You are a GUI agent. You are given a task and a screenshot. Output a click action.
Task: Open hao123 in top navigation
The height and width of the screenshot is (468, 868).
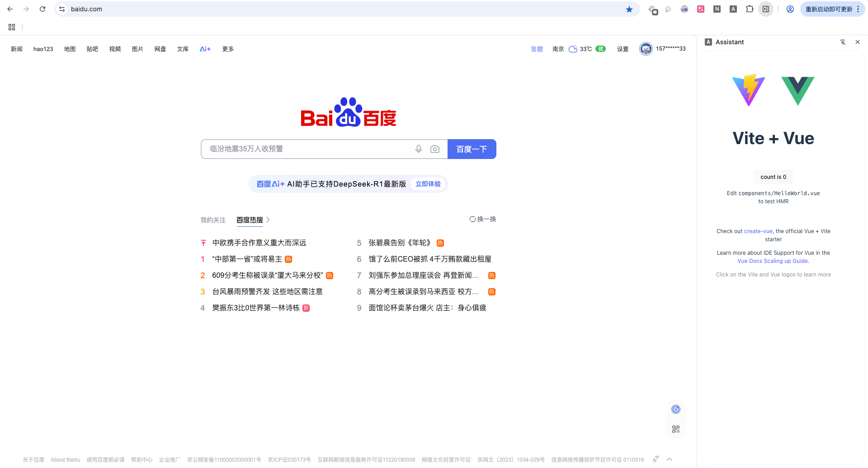pos(43,49)
